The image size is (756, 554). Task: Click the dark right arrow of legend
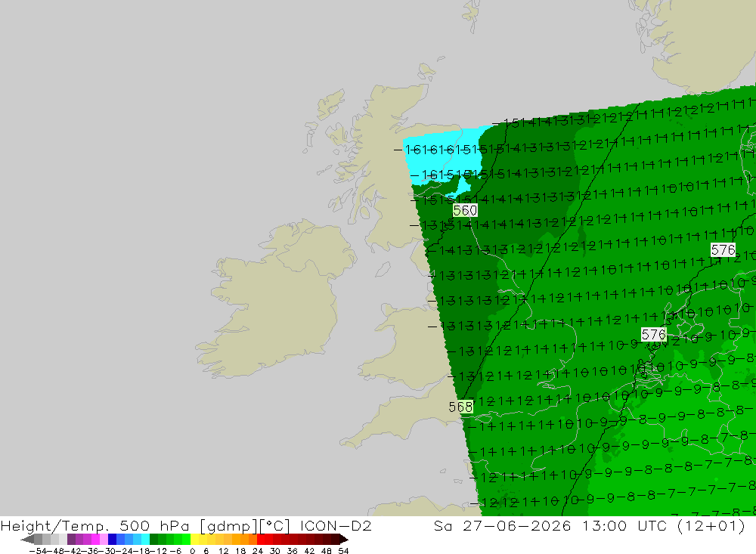point(344,539)
